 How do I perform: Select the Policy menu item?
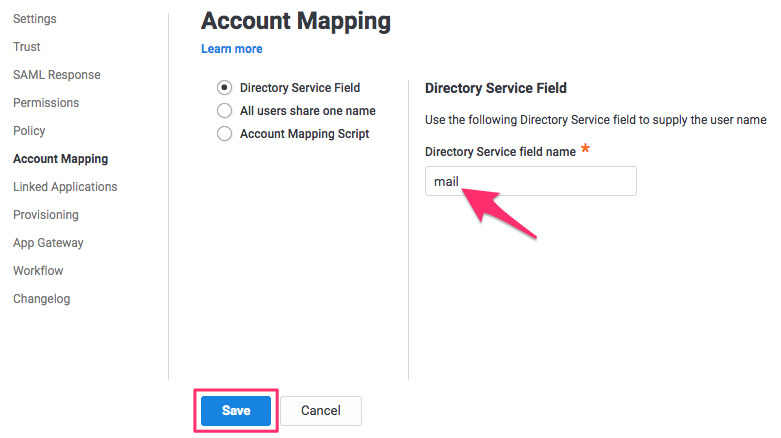click(x=29, y=131)
